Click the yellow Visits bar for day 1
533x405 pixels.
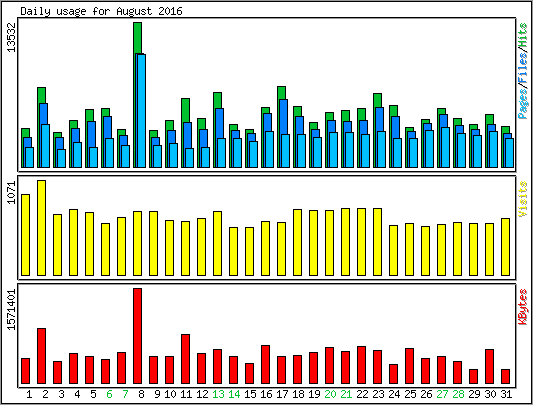(25, 235)
